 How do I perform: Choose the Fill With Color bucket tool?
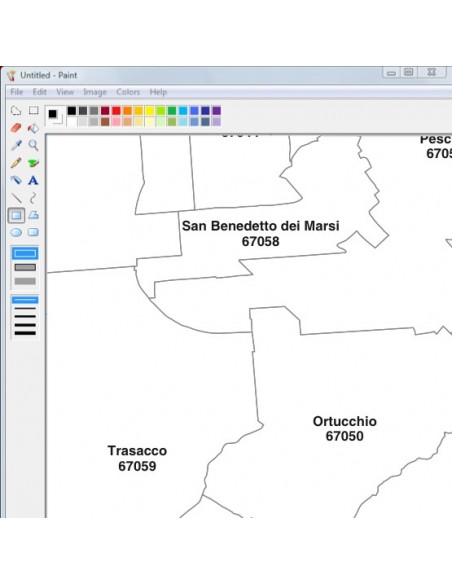pyautogui.click(x=34, y=128)
